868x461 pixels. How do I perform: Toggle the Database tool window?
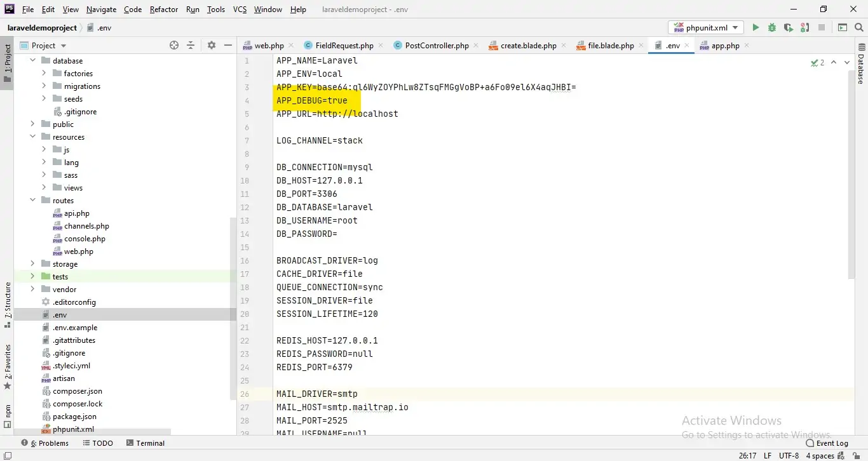click(x=861, y=63)
